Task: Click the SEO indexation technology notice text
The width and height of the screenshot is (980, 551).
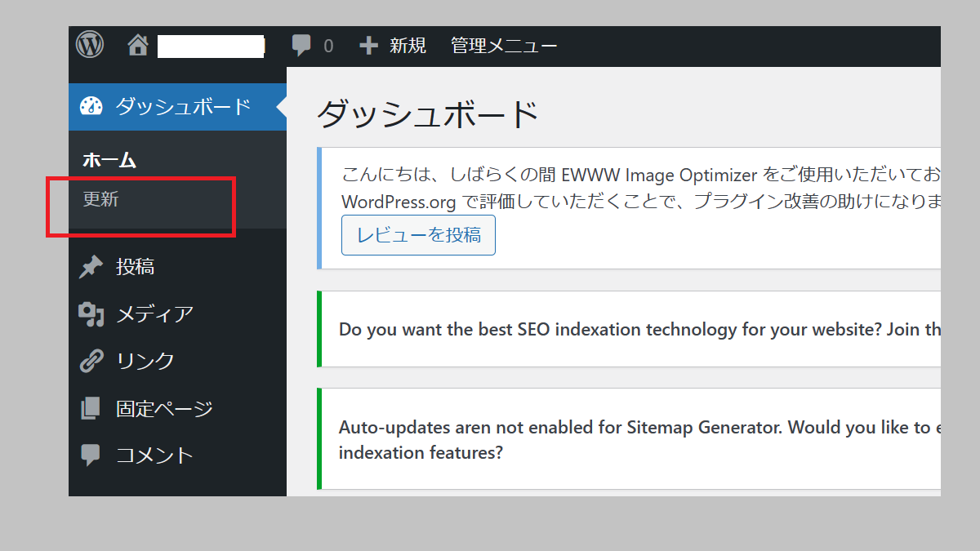Action: (x=639, y=330)
